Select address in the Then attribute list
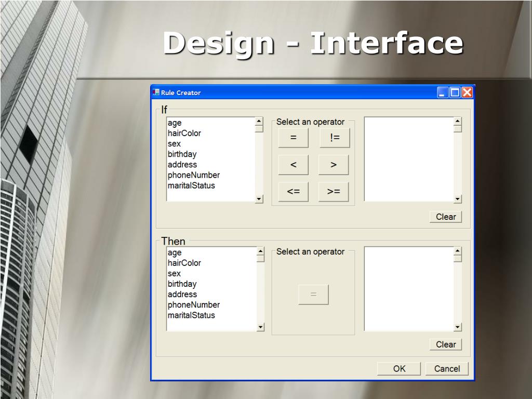This screenshot has width=532, height=399. (x=182, y=295)
